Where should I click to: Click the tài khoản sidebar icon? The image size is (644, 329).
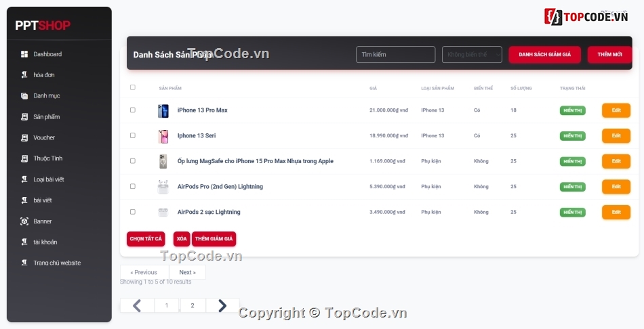point(24,242)
